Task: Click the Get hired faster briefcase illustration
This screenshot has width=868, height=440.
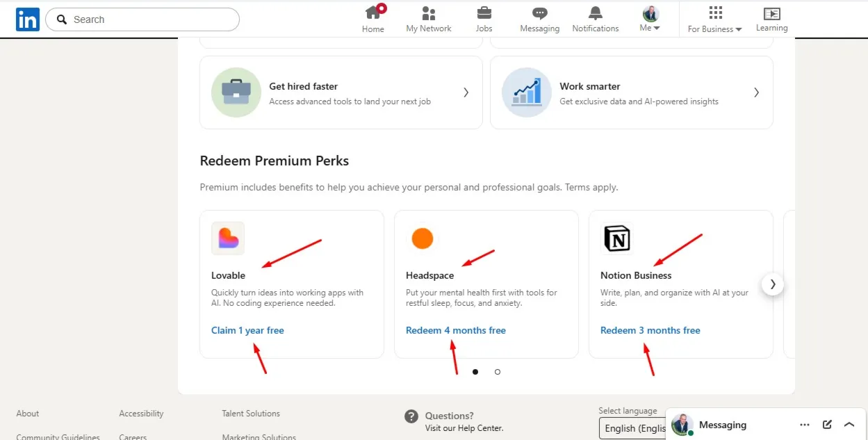Action: tap(236, 92)
